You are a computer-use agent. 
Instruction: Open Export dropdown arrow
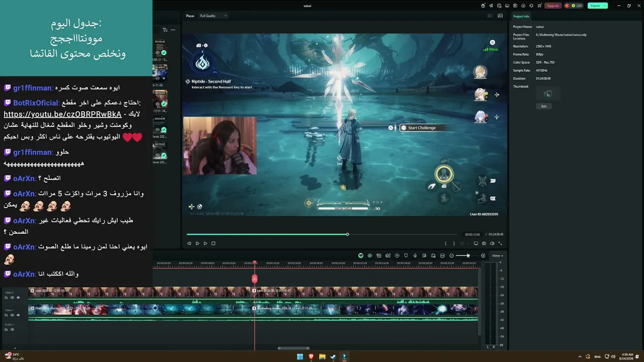605,6
